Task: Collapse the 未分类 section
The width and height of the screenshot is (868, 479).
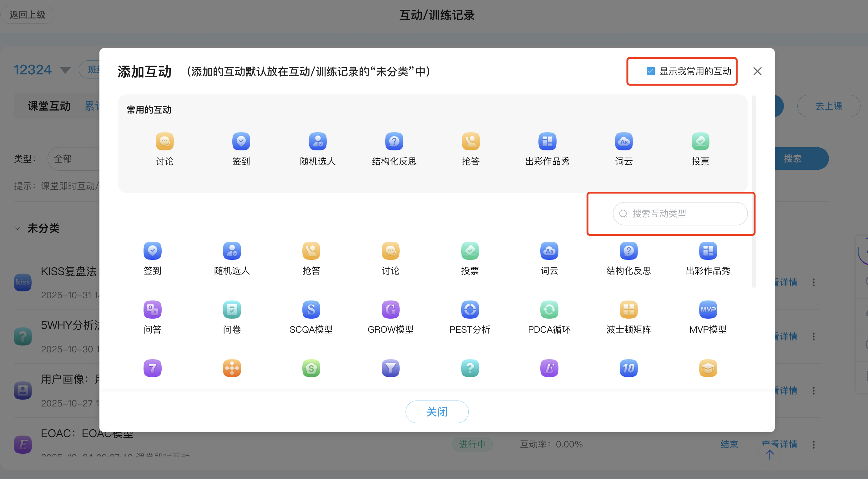Action: pos(18,229)
